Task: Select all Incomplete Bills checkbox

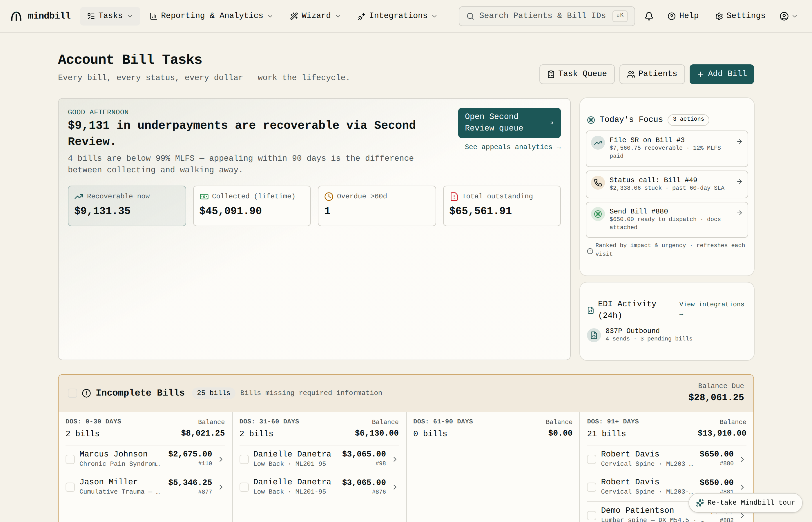Action: [x=72, y=393]
